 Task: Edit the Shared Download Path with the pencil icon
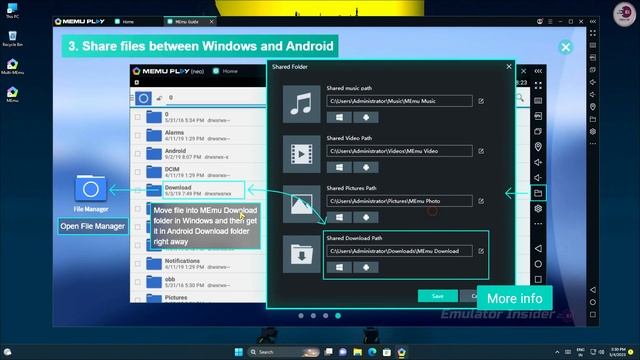(x=481, y=251)
